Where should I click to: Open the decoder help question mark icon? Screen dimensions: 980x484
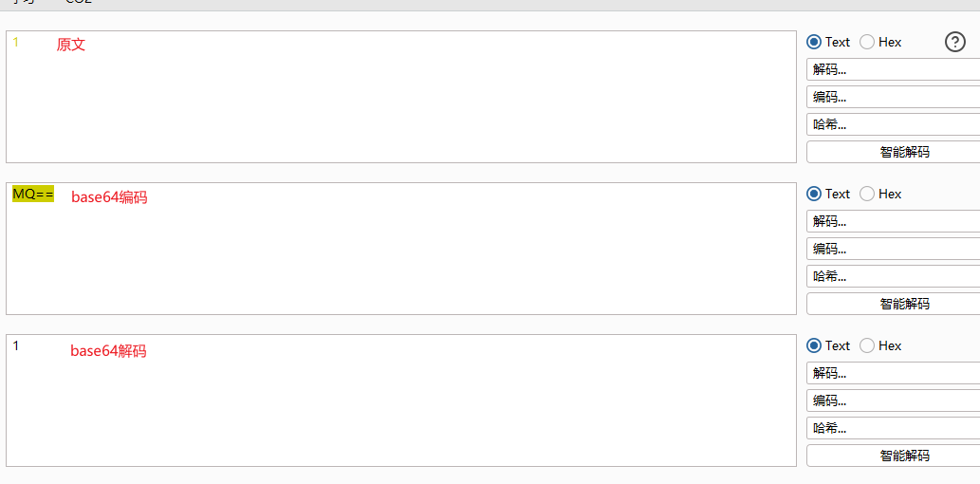point(955,42)
